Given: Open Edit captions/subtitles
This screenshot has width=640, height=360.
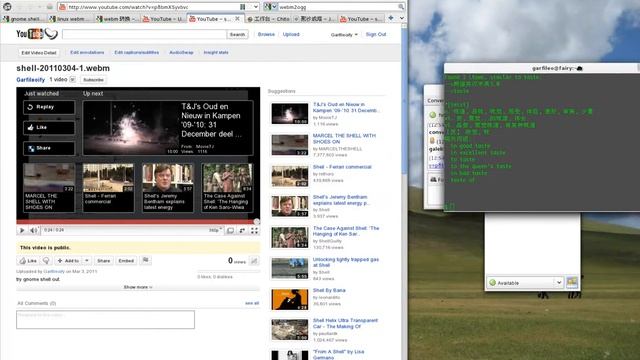Looking at the screenshot, I should [x=137, y=52].
